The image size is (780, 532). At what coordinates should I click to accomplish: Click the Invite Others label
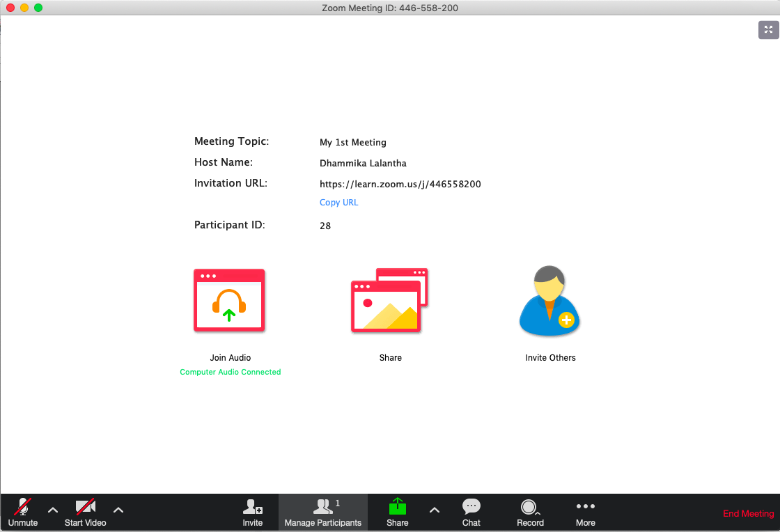click(550, 357)
